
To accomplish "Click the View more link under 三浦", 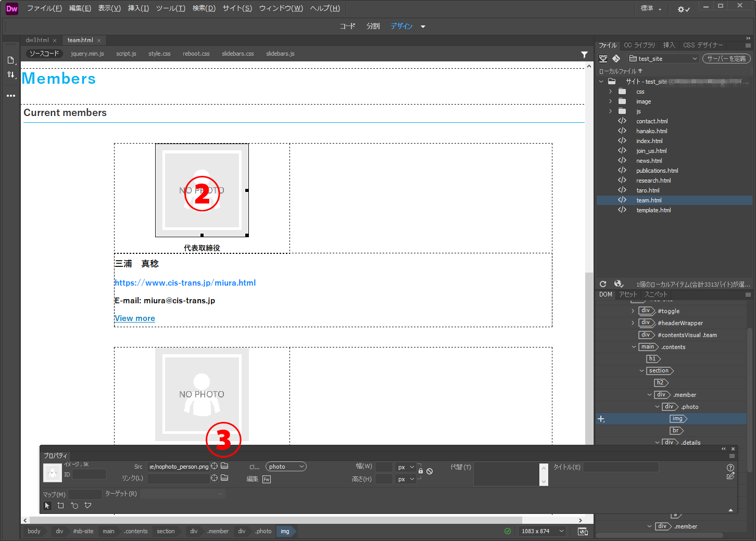I will 135,318.
